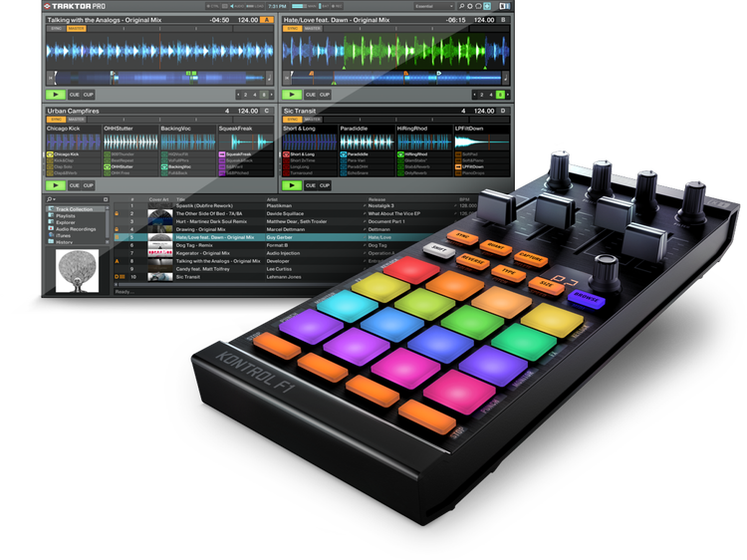The height and width of the screenshot is (560, 747).
Task: Toggle MASTER on Deck A
Action: pyautogui.click(x=76, y=29)
